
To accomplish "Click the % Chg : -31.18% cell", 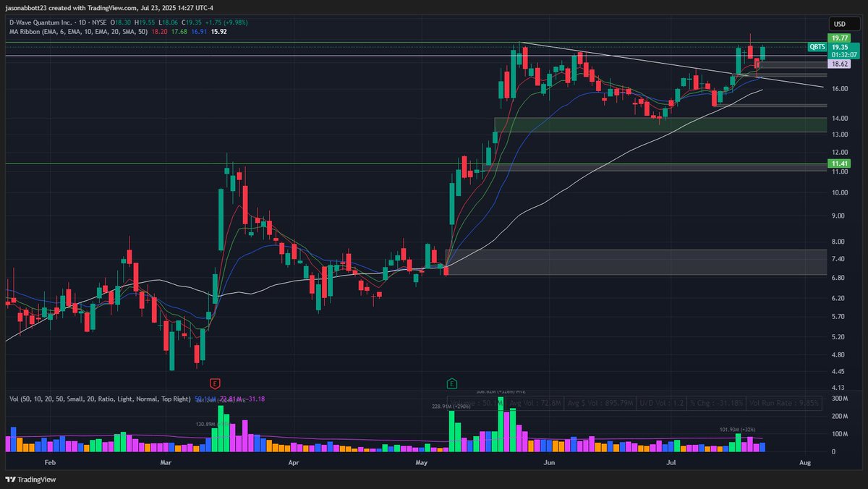I will pos(716,403).
